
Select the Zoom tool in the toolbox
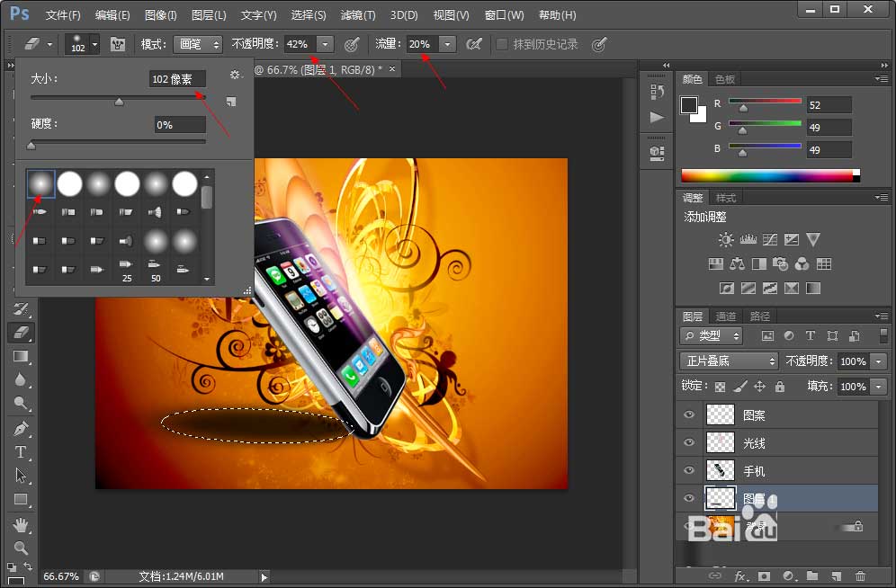pyautogui.click(x=21, y=548)
